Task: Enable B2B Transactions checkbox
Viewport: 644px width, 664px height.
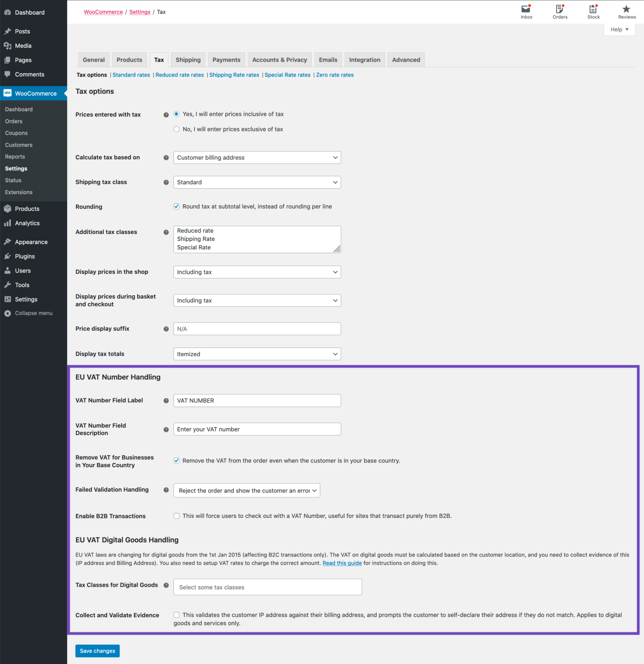Action: (177, 516)
